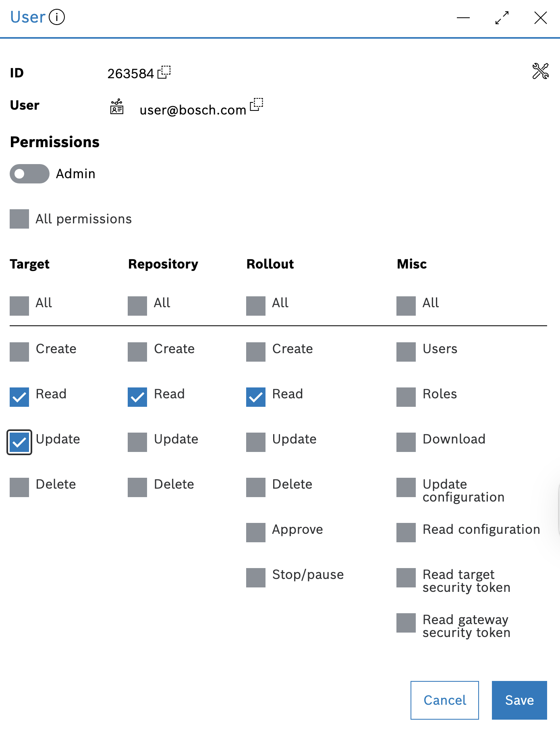
Task: Minimize the User dialog
Action: 463,18
